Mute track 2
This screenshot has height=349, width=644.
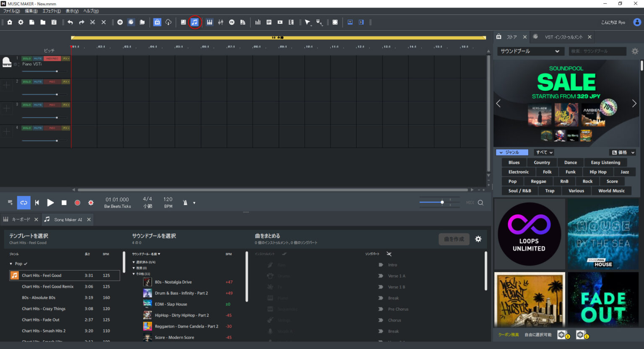38,82
